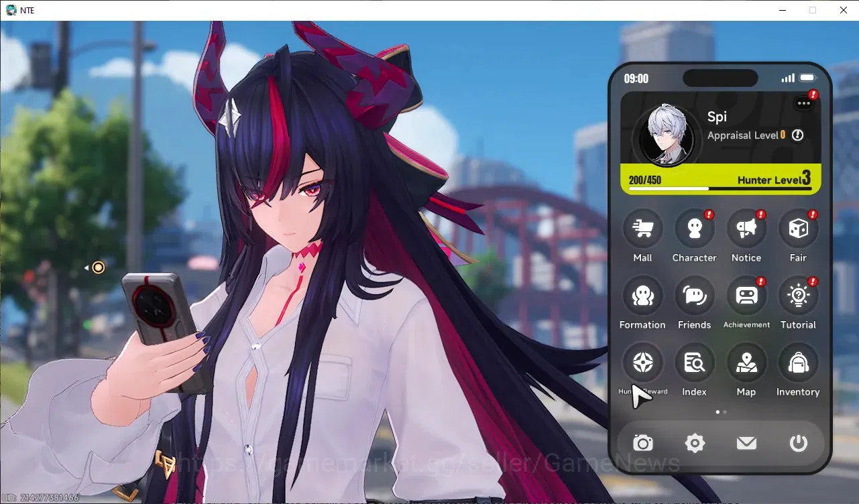Open settings via the gear icon
The height and width of the screenshot is (504, 859).
click(695, 443)
